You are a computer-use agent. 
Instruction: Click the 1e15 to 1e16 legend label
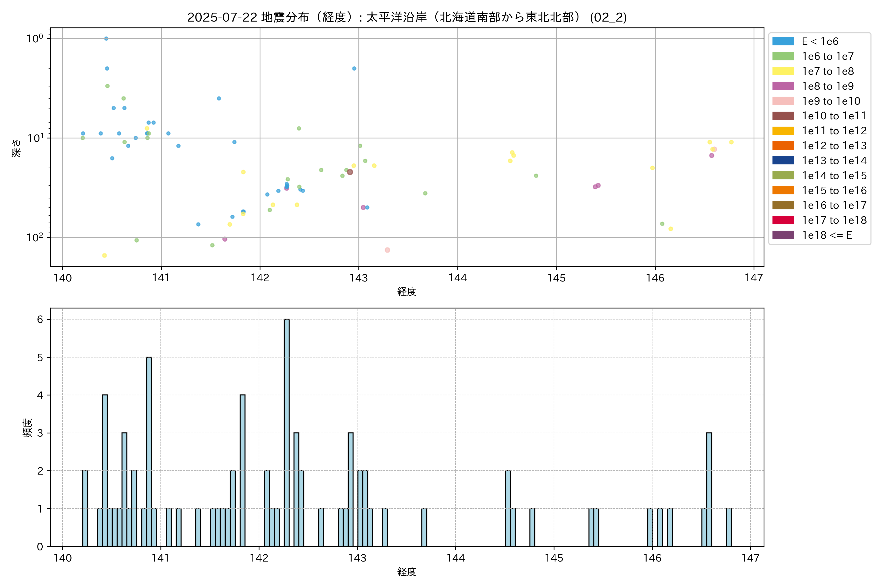pos(834,191)
